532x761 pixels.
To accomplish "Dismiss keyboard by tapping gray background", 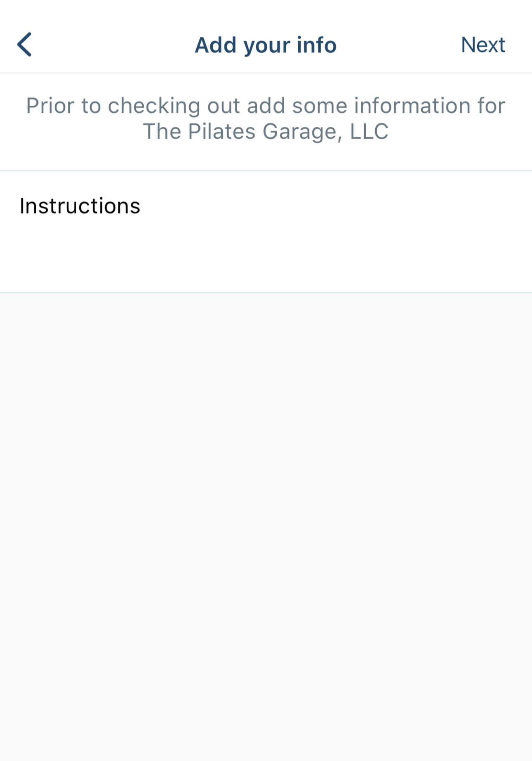I will pyautogui.click(x=266, y=526).
